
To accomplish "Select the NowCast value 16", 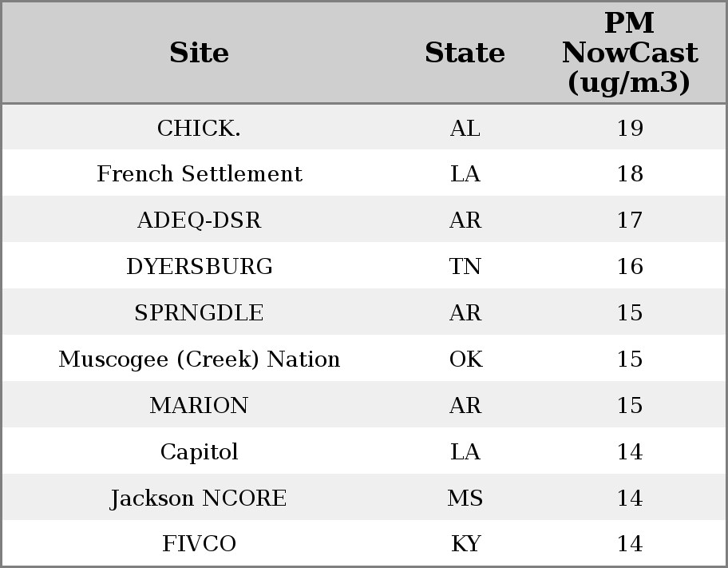I will pyautogui.click(x=629, y=267).
